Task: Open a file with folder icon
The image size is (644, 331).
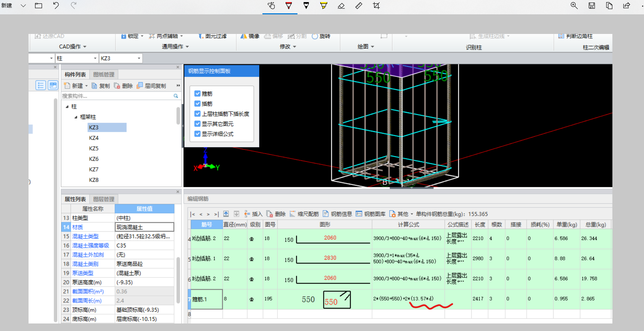Action: tap(39, 6)
